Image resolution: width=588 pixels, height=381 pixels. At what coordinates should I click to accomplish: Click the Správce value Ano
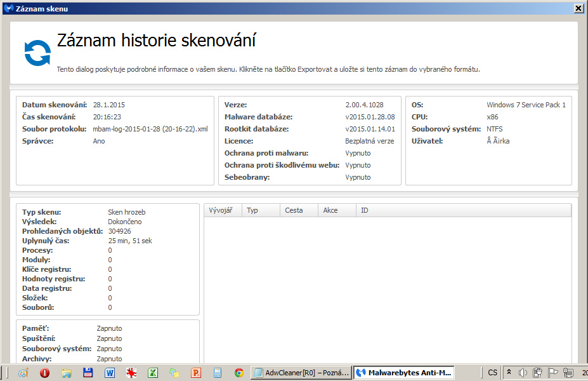(98, 141)
